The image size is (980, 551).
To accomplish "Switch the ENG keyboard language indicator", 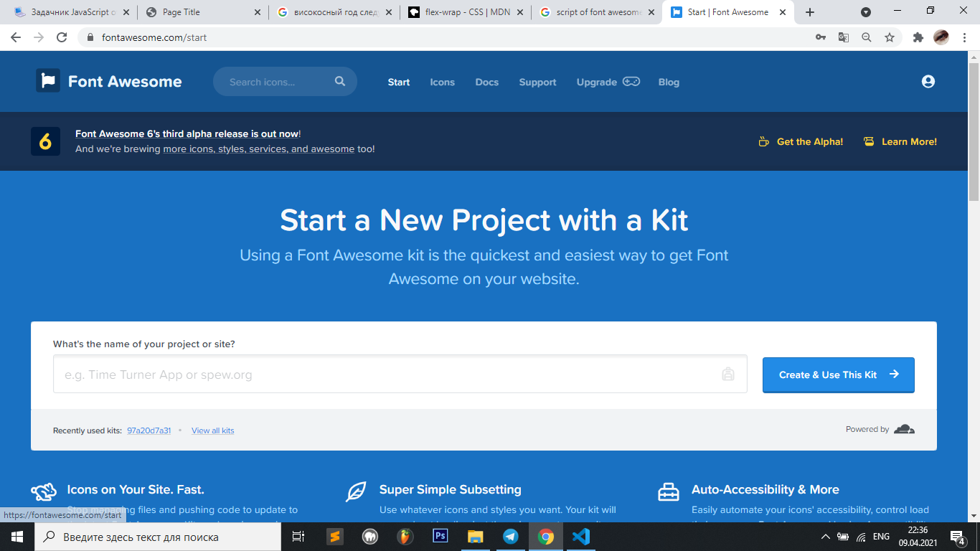I will pyautogui.click(x=881, y=537).
